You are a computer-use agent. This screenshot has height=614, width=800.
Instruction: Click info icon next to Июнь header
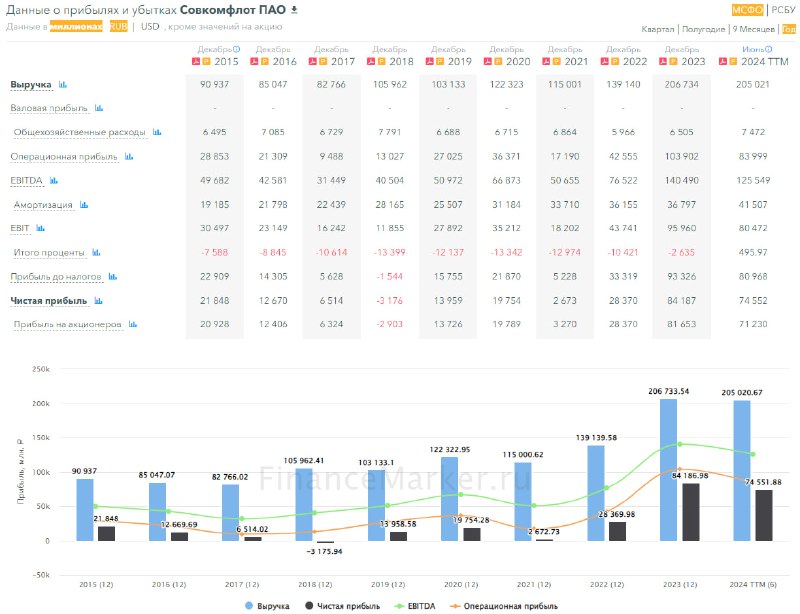pyautogui.click(x=769, y=50)
